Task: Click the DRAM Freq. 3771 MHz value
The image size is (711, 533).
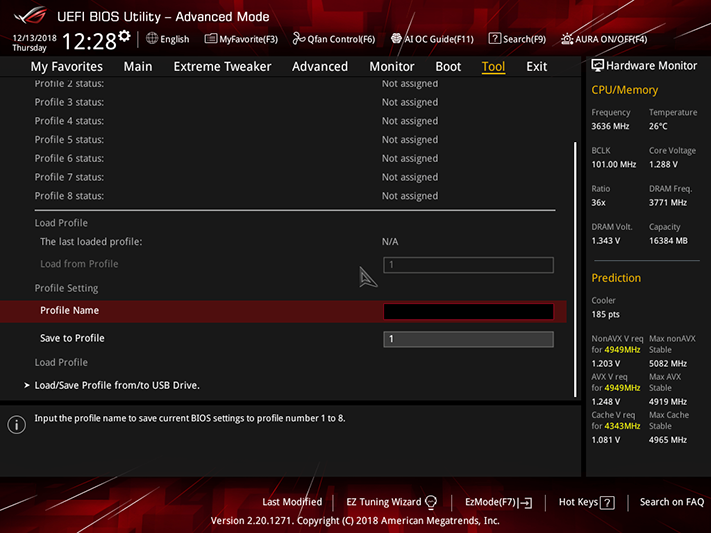Action: click(x=667, y=202)
